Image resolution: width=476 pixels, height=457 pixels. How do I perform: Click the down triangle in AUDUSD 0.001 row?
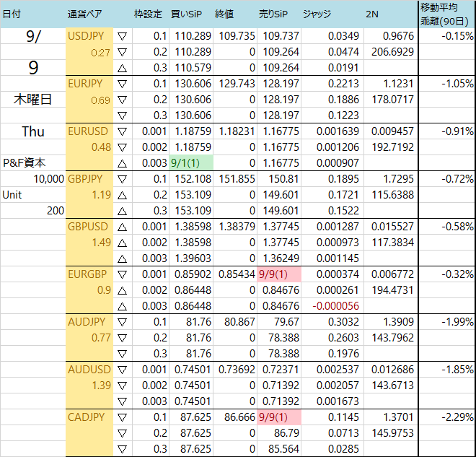[x=122, y=370]
